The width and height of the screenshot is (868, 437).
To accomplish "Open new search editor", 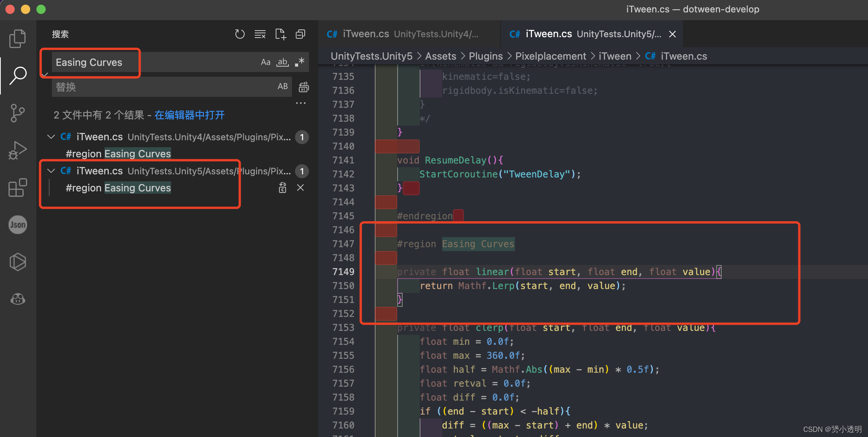I will [x=280, y=34].
